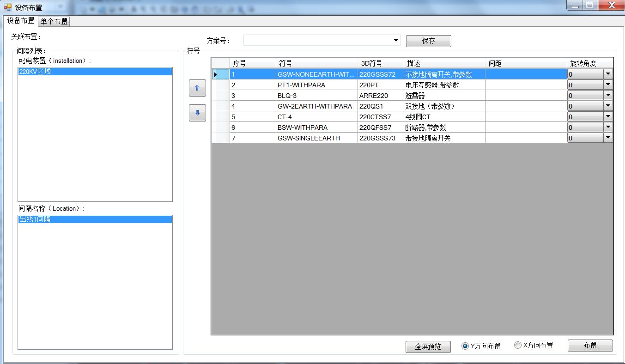The image size is (625, 364).
Task: Open the 方案号 combo box dropdown
Action: coord(396,41)
